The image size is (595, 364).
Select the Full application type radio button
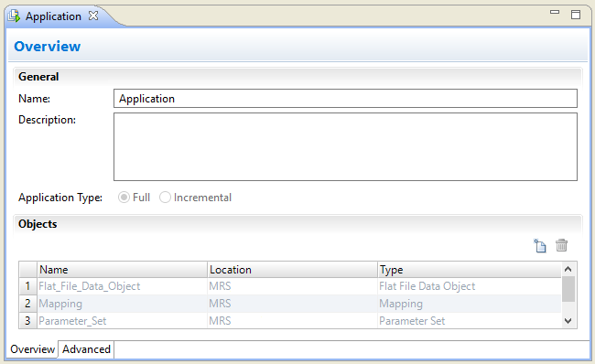click(124, 198)
